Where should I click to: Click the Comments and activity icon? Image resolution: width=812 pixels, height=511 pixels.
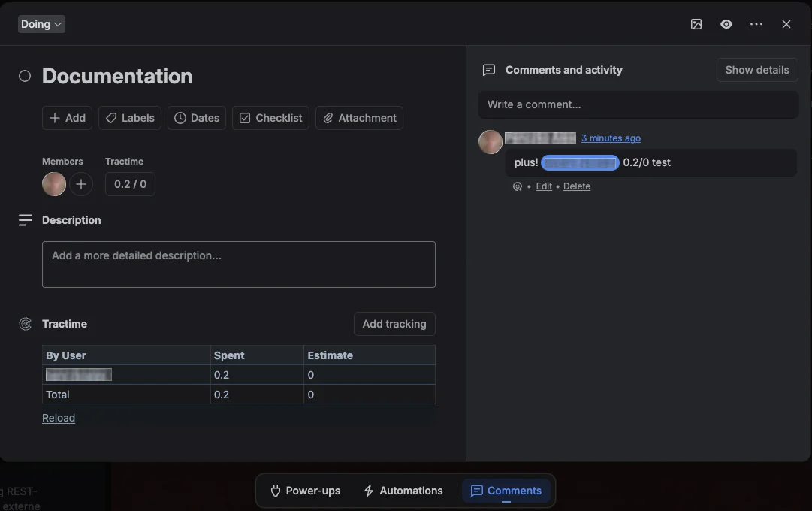click(x=489, y=70)
